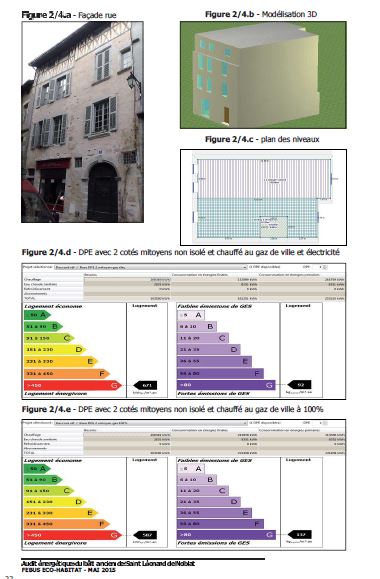Select the purple G emissions bar in Figure 2/4.e

[226, 535]
